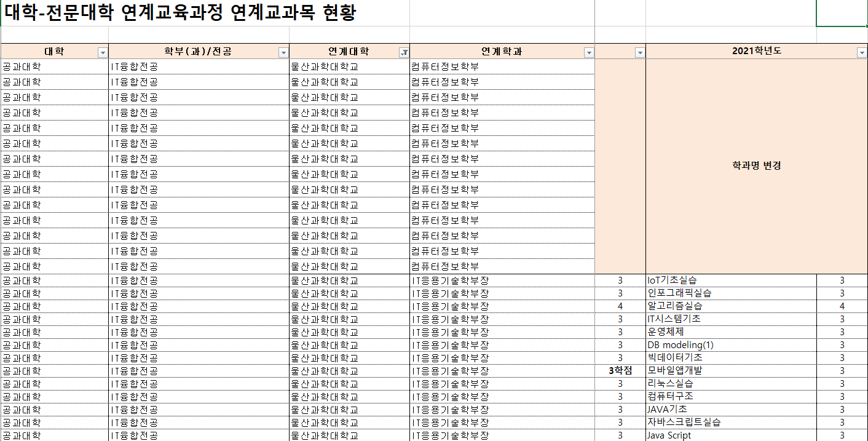Select 공과대학 in the 인포그래픽실습 row
868x441 pixels.
[x=55, y=293]
